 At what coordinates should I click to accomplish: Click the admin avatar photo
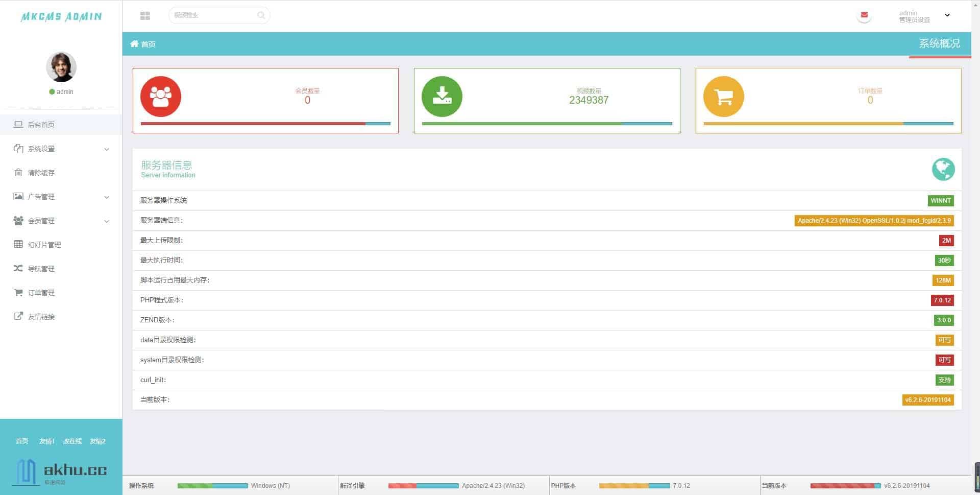[x=61, y=67]
